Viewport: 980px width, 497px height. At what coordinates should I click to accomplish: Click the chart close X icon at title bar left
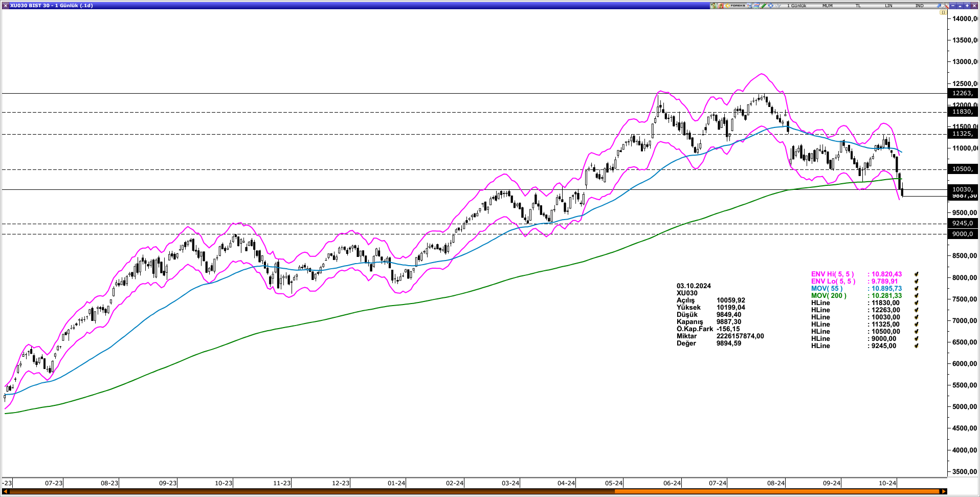coord(5,6)
